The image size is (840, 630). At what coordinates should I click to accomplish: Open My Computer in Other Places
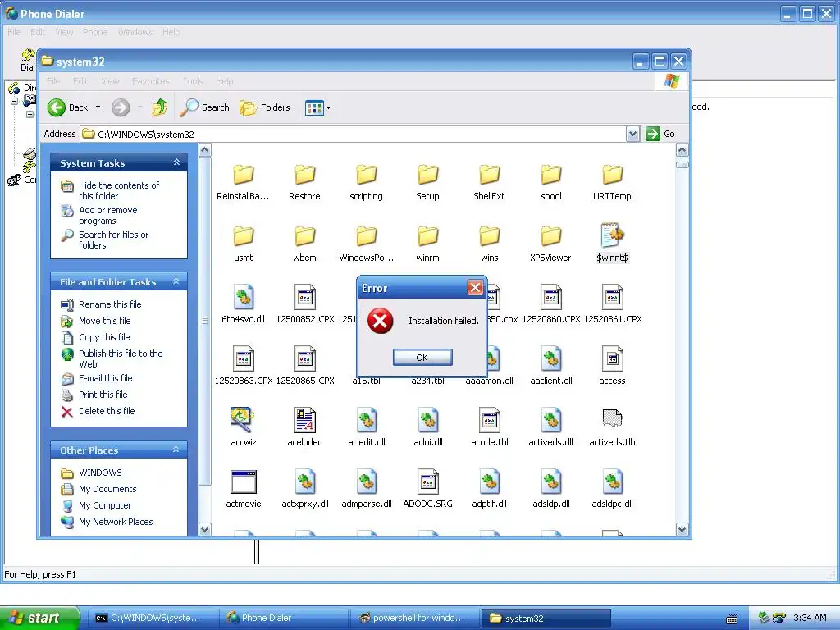tap(104, 505)
